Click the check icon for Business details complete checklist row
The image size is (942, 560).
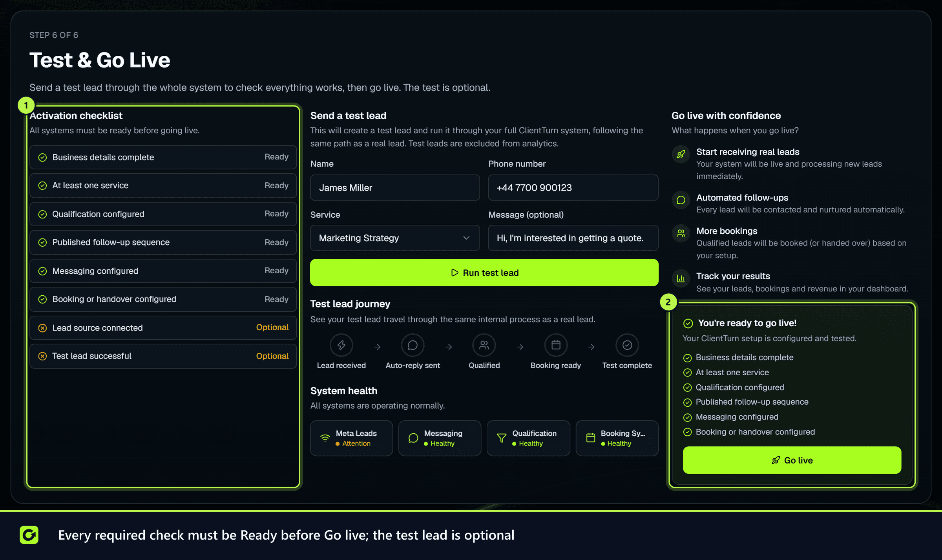coord(42,157)
